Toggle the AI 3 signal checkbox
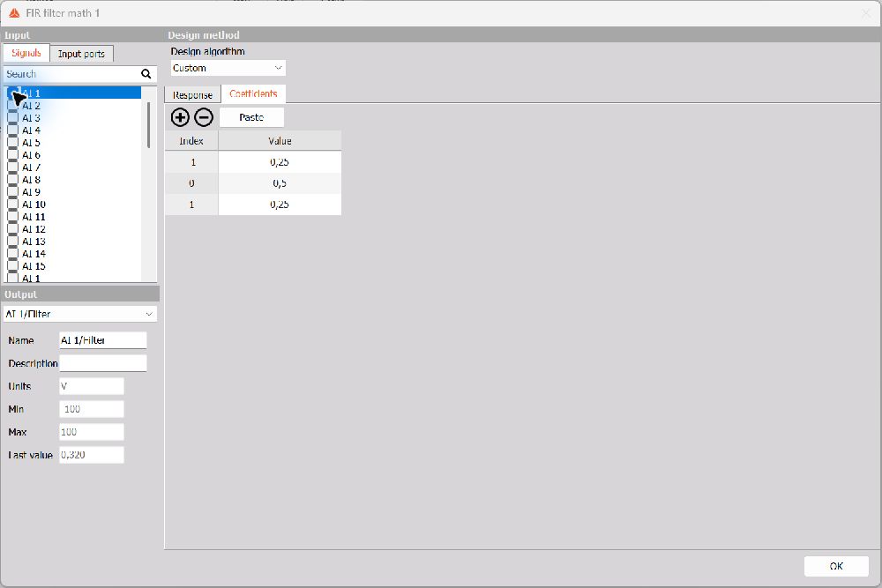Image resolution: width=882 pixels, height=588 pixels. pyautogui.click(x=12, y=118)
